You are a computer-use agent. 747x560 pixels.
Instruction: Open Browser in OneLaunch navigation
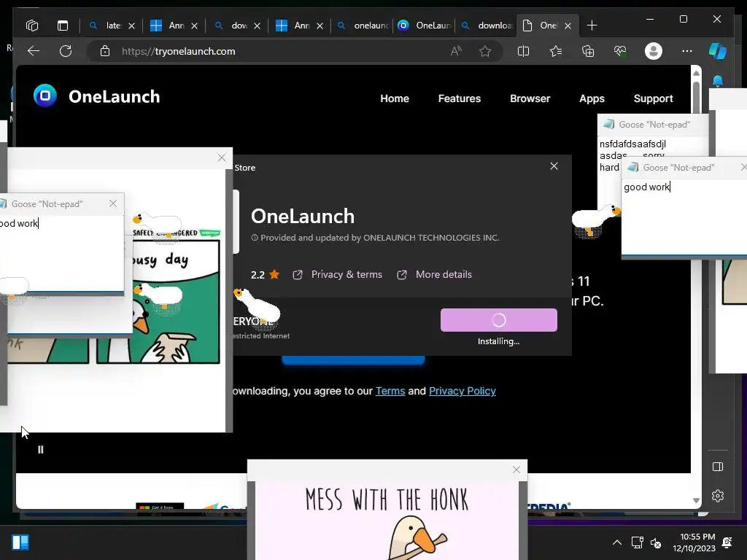tap(530, 98)
